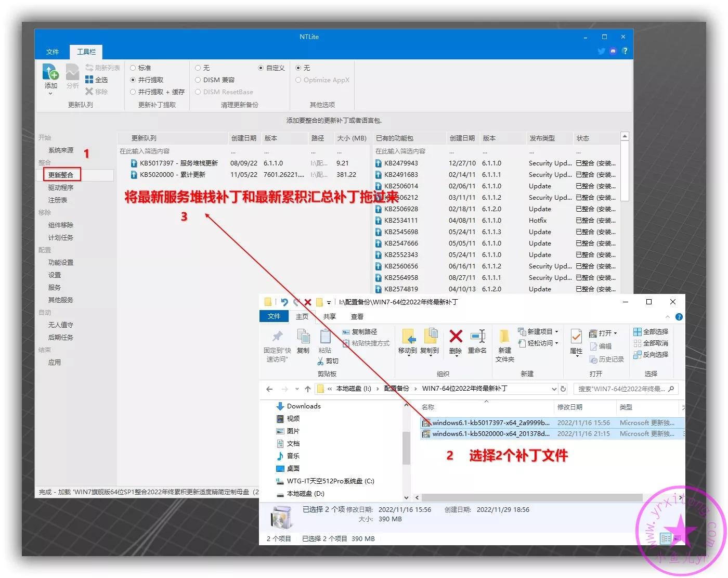Screen dimensions: 728x578
Task: Click Explorer Up one level arrow
Action: [308, 389]
